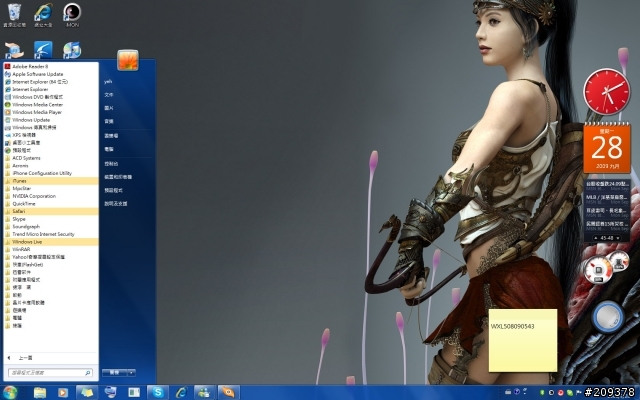Viewport: 640px width, 400px height.
Task: Expand the iTunes folder
Action: coord(51,180)
